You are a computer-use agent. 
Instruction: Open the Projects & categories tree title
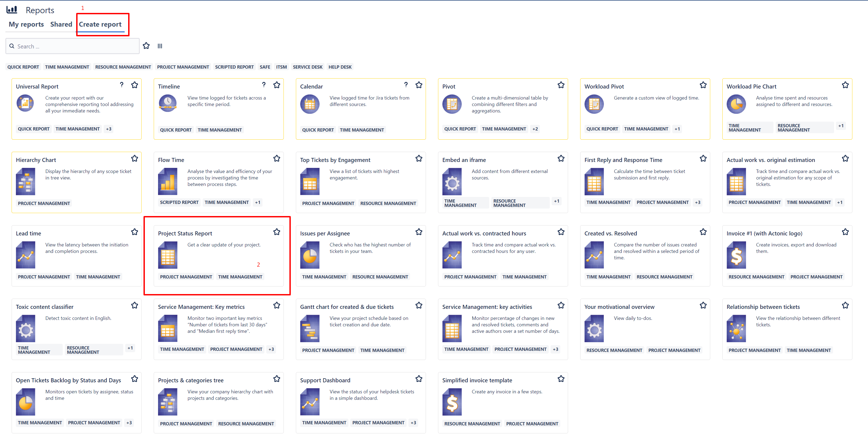pyautogui.click(x=191, y=380)
